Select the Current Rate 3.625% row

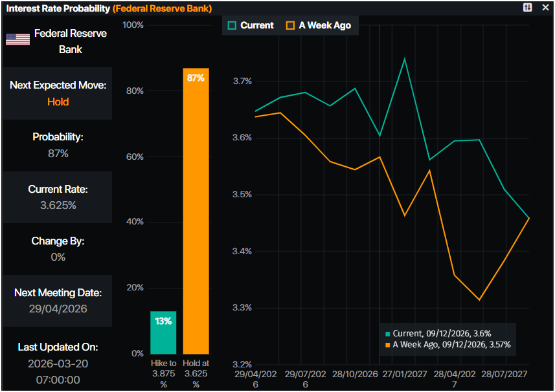(x=58, y=197)
